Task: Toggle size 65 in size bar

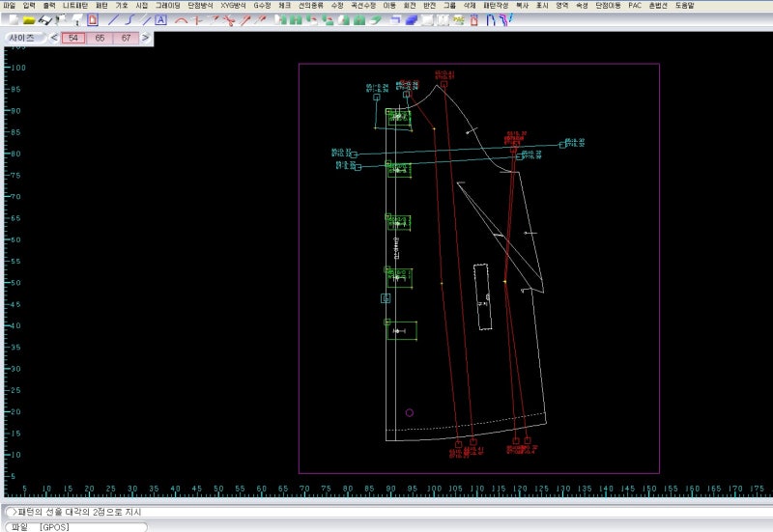Action: point(100,38)
